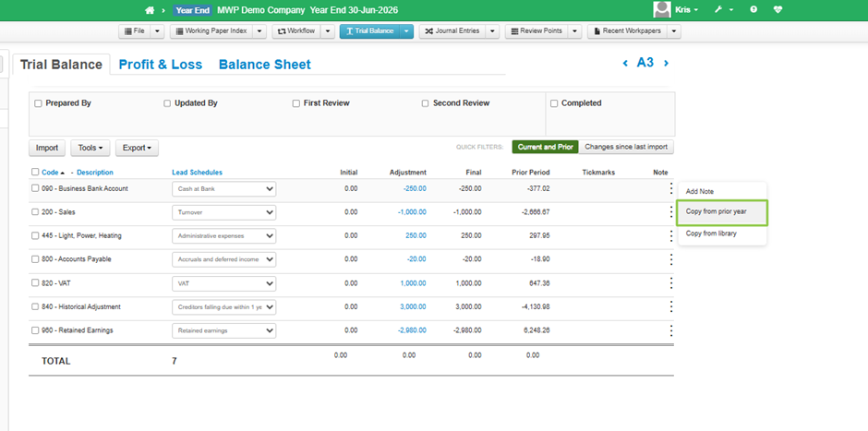Choose 'Copy from prior year' menu option
The height and width of the screenshot is (431, 868).
coord(717,211)
